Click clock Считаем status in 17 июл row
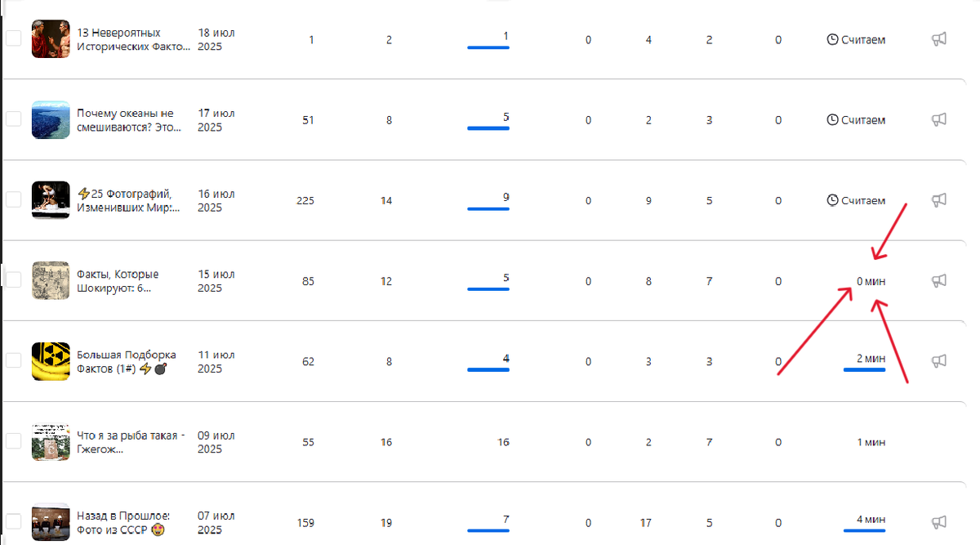The height and width of the screenshot is (545, 980). [856, 120]
